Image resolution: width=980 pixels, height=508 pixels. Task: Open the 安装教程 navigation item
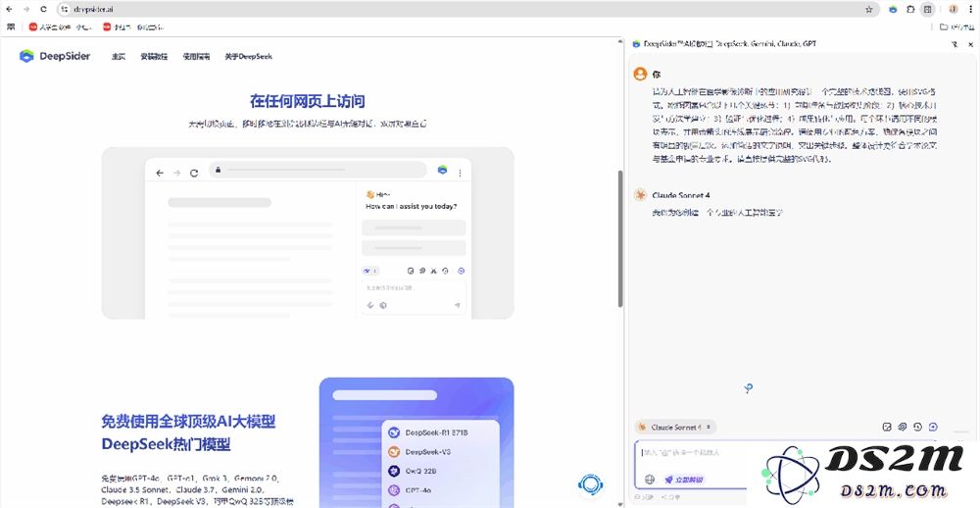click(x=154, y=56)
